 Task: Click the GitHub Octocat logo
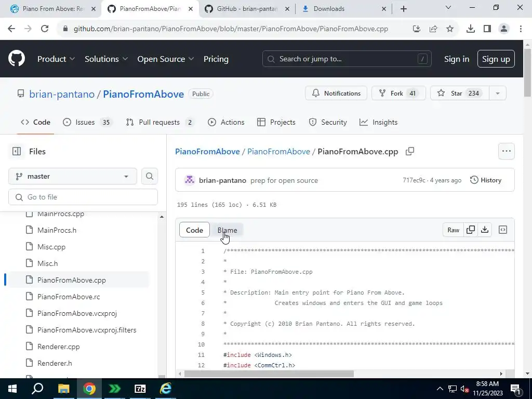coord(16,59)
